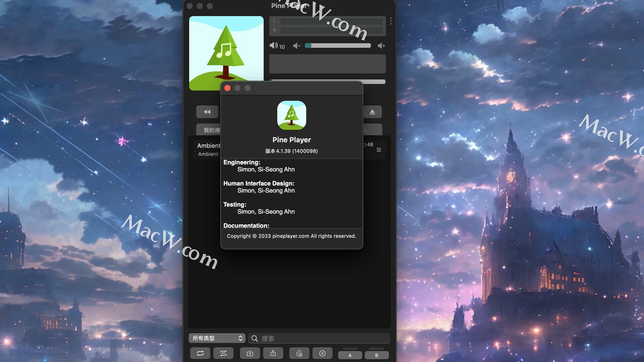The height and width of the screenshot is (362, 644).
Task: Click the Documentation: heading
Action: click(x=246, y=226)
